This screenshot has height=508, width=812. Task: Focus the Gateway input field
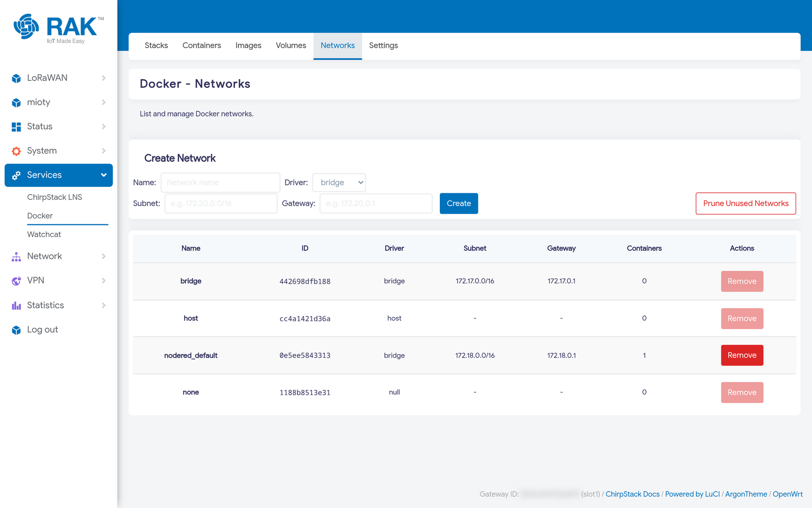tap(376, 204)
